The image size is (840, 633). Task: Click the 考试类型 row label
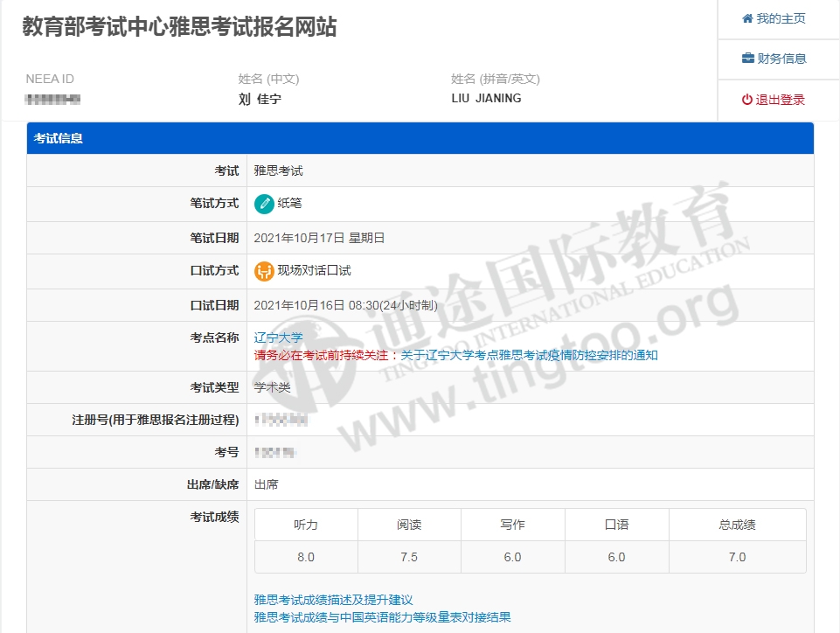214,387
